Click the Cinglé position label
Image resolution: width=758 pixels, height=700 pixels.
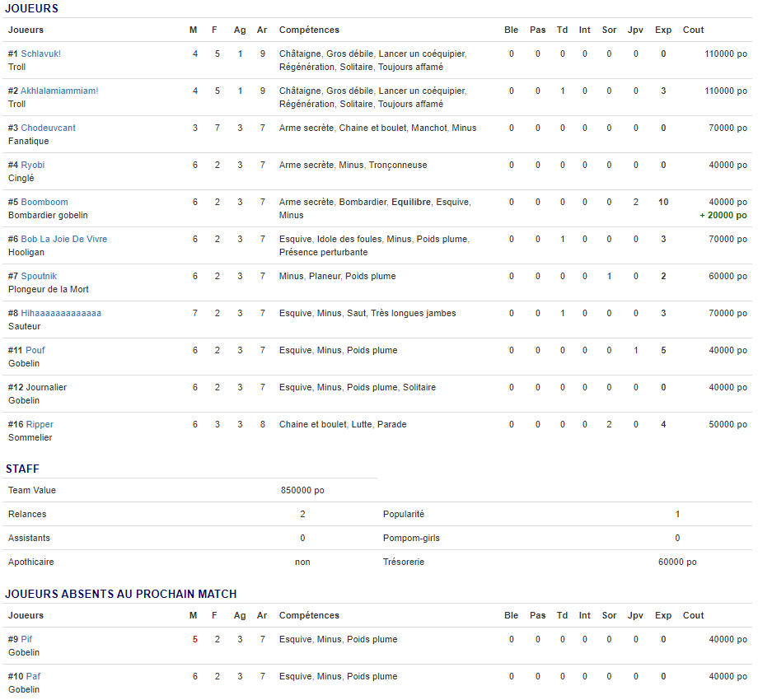(x=21, y=178)
